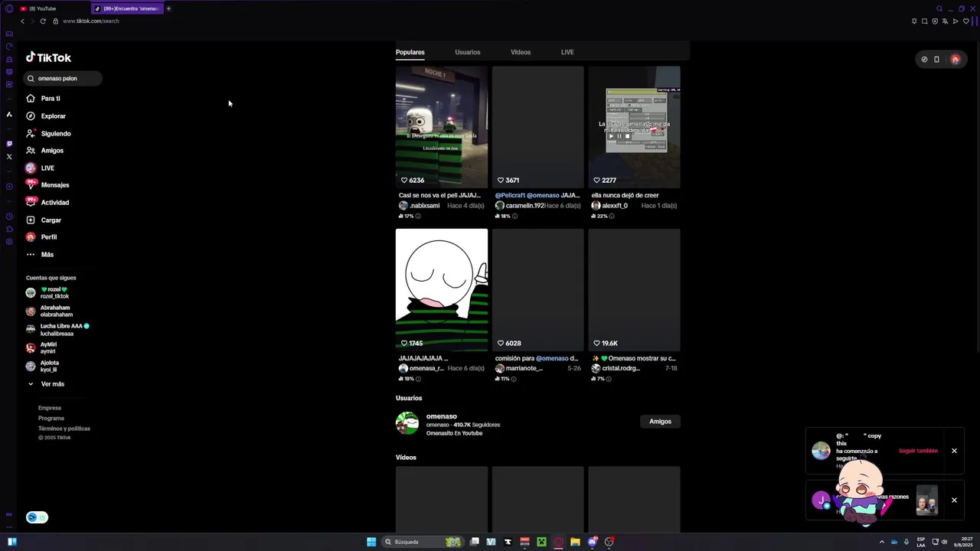Open Perfil from the sidebar
This screenshot has width=980, height=551.
[x=41, y=236]
